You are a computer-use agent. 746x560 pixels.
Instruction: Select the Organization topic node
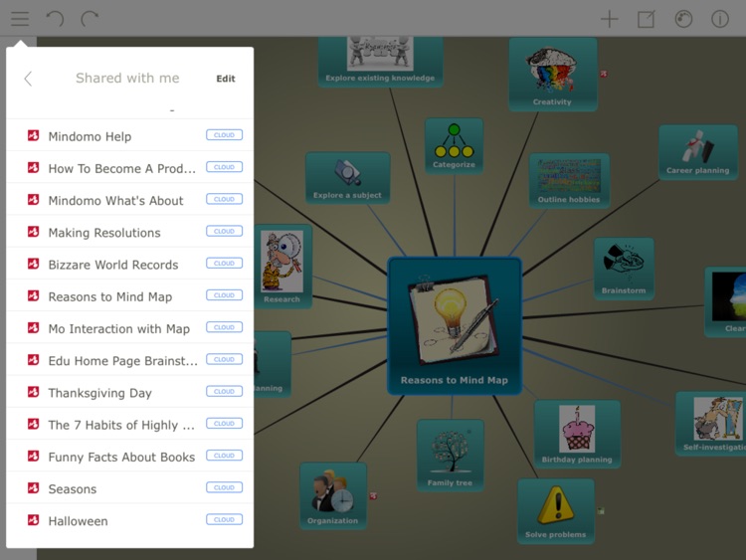point(333,495)
